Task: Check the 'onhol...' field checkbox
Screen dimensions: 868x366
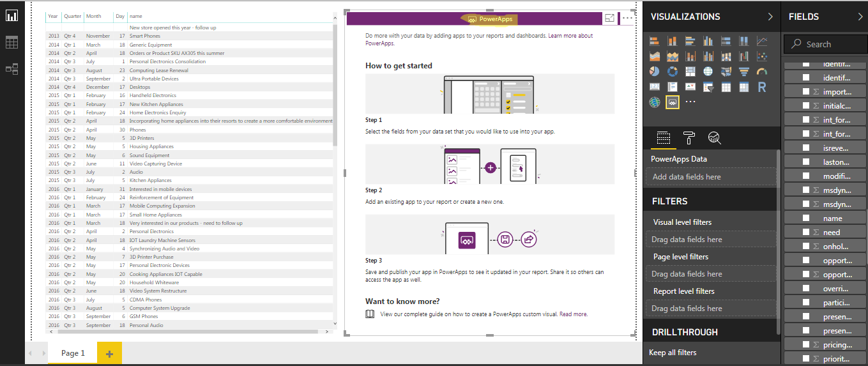Action: pos(806,246)
